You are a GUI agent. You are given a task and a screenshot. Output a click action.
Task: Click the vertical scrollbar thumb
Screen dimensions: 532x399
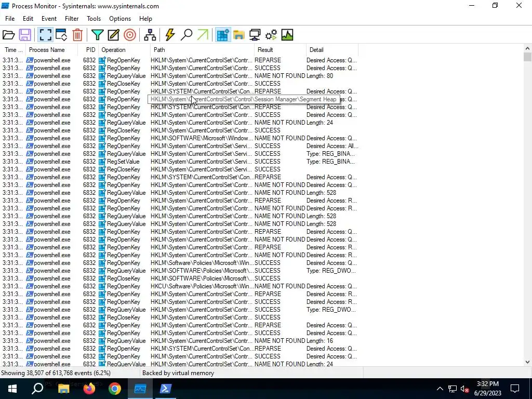click(x=527, y=57)
